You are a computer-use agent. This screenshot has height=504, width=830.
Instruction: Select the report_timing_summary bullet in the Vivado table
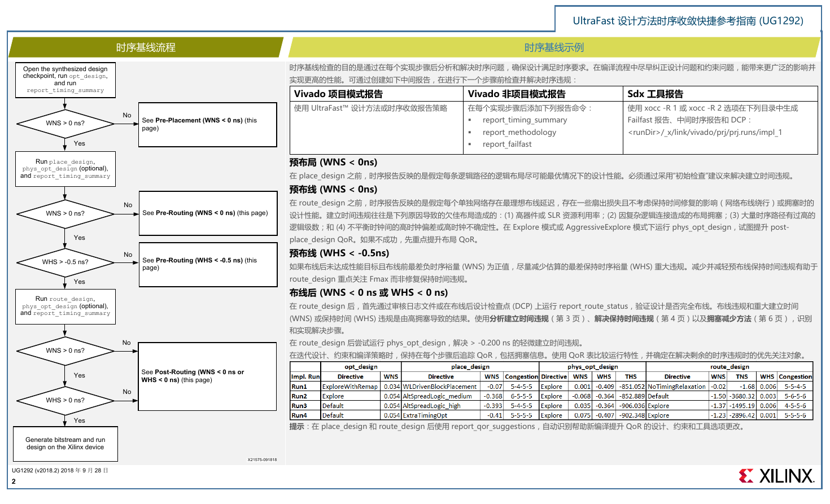point(525,120)
